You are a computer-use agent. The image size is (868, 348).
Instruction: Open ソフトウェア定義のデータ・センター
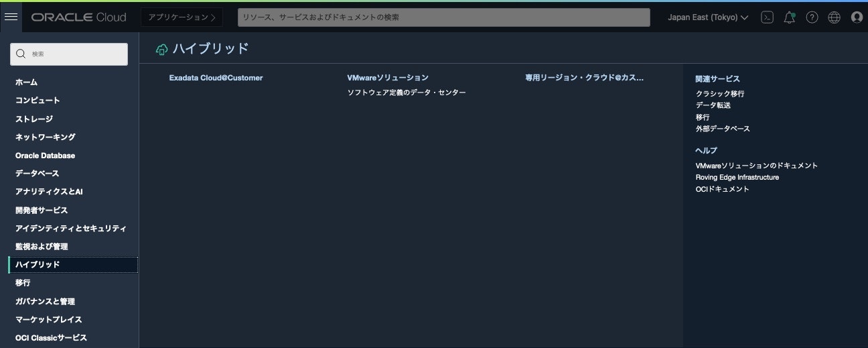point(407,93)
